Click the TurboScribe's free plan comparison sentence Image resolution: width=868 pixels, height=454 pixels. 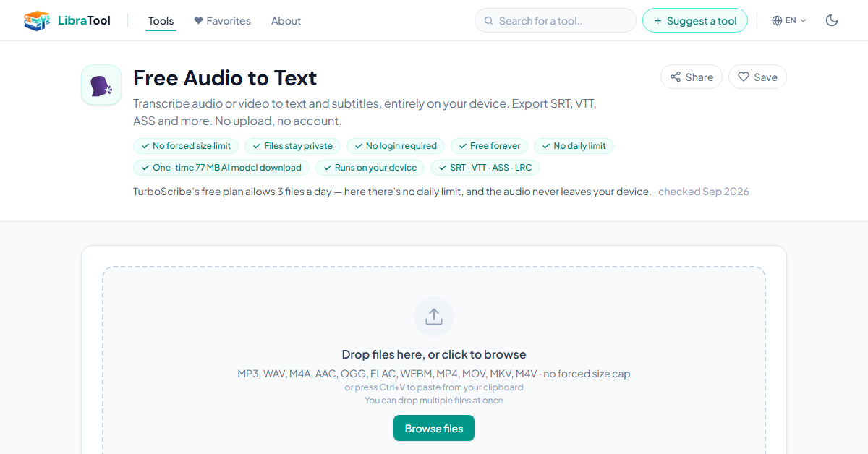[392, 192]
